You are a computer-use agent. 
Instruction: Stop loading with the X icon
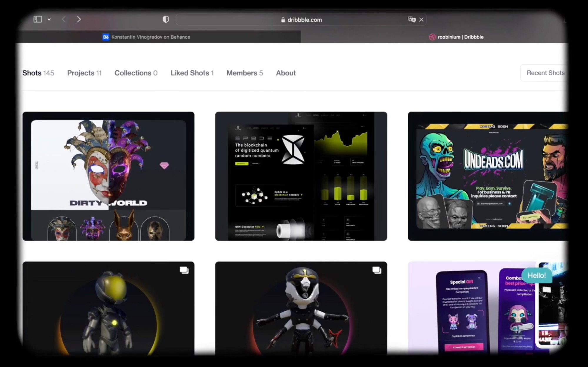pos(421,19)
